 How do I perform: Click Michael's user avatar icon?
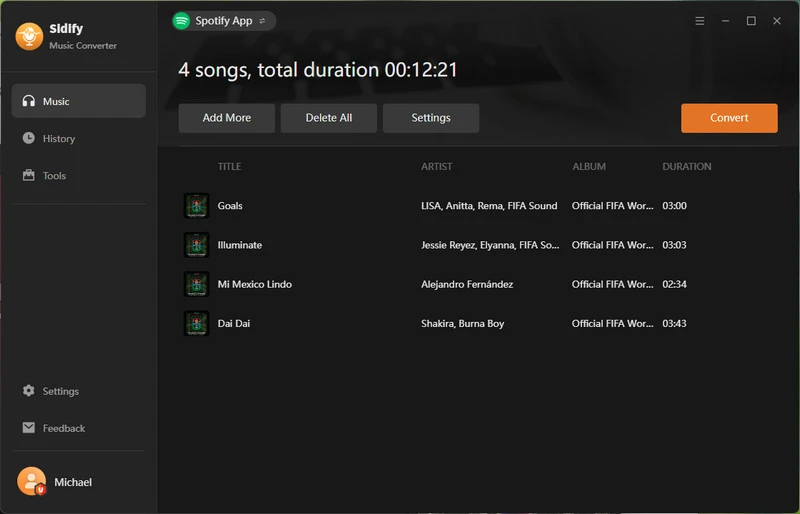point(32,481)
